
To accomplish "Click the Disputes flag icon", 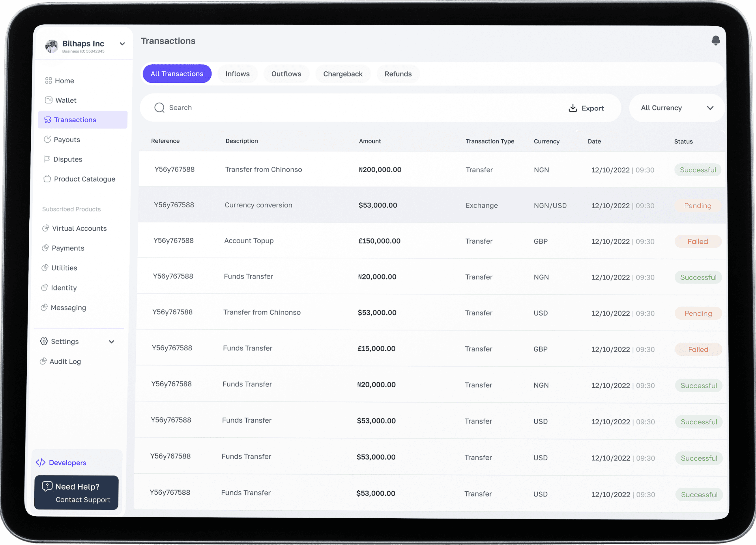I will point(47,159).
